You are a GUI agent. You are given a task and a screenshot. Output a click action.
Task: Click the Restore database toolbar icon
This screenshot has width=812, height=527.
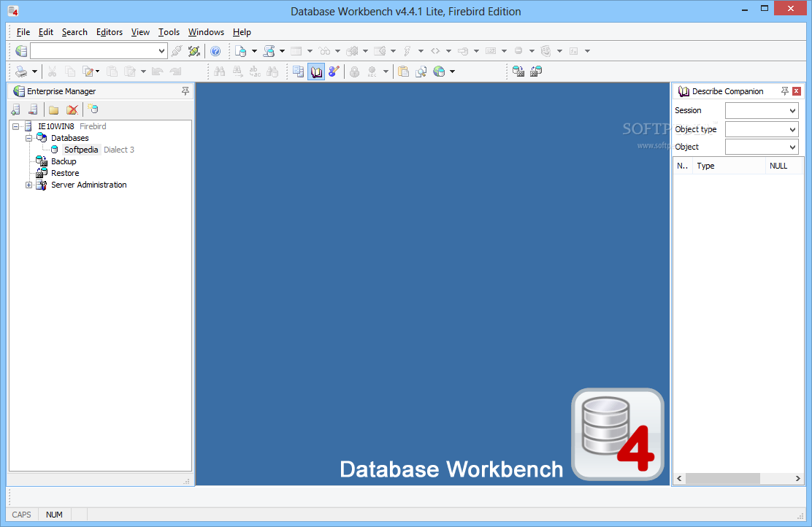[536, 72]
